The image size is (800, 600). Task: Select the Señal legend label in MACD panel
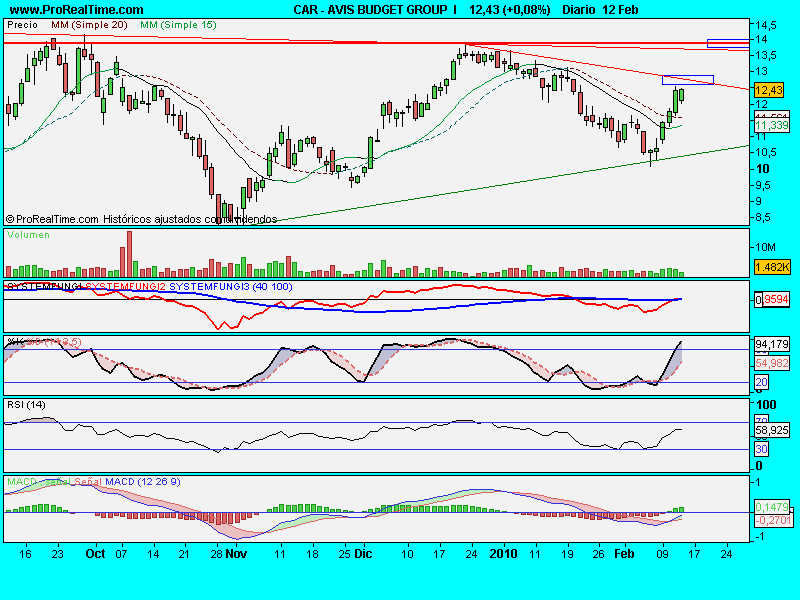click(88, 482)
